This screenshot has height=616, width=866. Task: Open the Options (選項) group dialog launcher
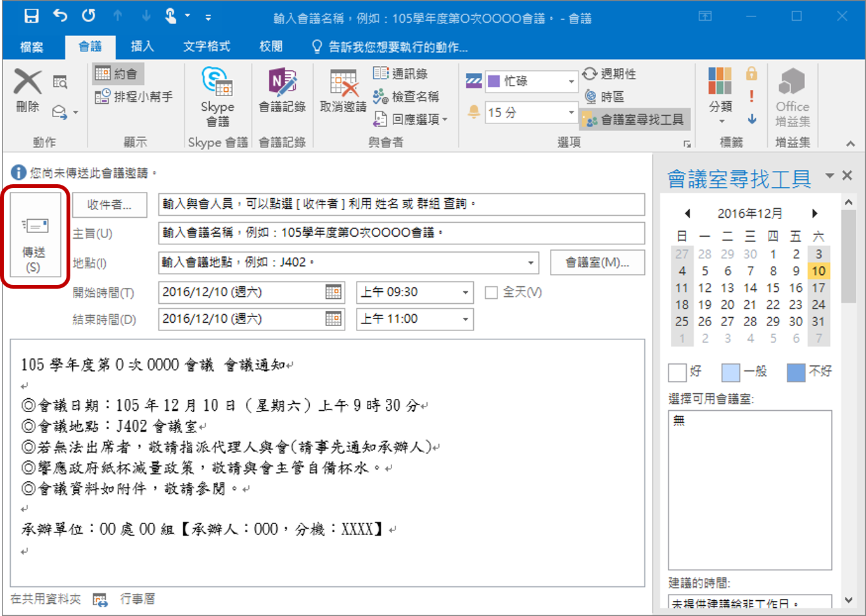pos(687,144)
